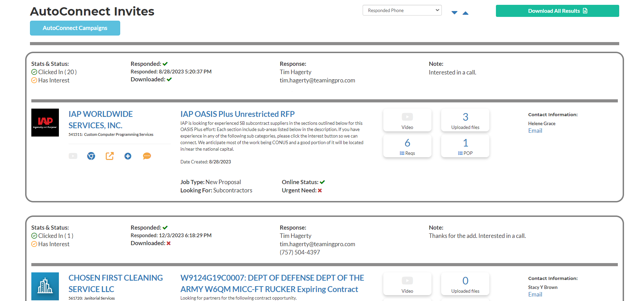Open the Chrome website icon for IAP Worldwide

coord(91,156)
